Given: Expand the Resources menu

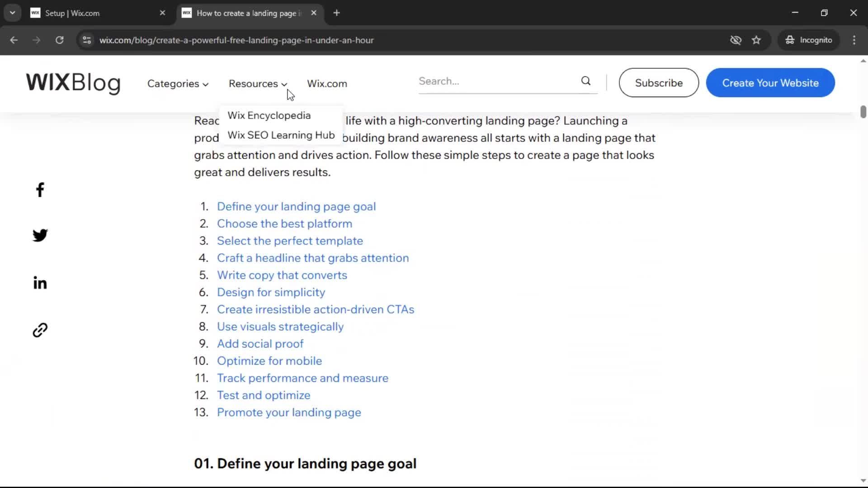Looking at the screenshot, I should [x=258, y=84].
